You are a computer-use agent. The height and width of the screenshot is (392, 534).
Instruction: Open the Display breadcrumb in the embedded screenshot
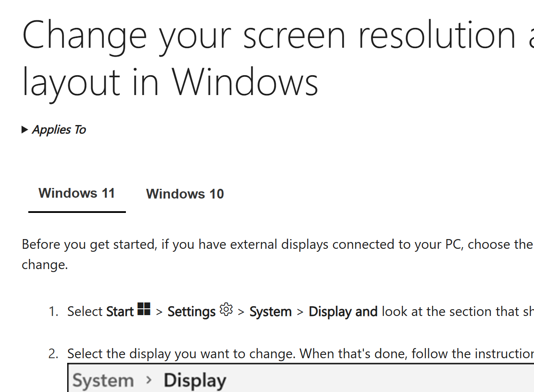pos(195,380)
